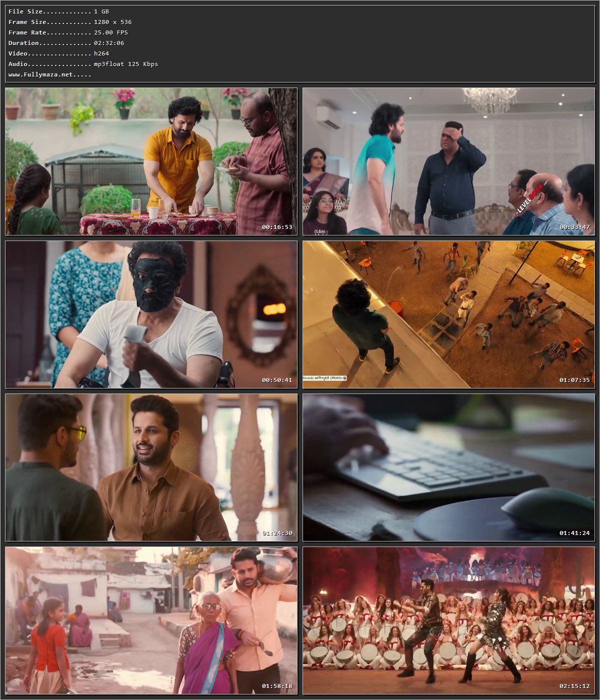
Task: Click the www.Fullymaza.net text
Action: click(x=49, y=74)
